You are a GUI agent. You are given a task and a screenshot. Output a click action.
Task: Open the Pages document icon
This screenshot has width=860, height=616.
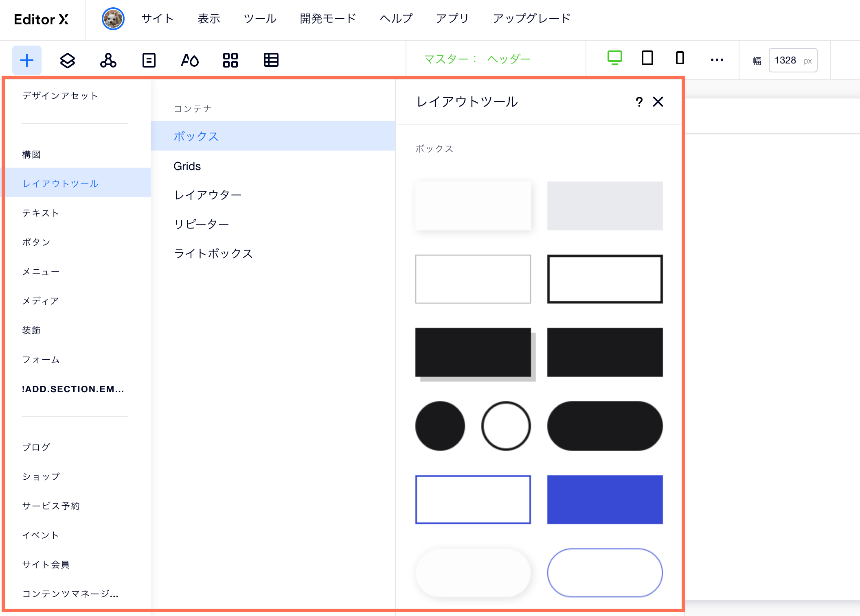pos(149,60)
